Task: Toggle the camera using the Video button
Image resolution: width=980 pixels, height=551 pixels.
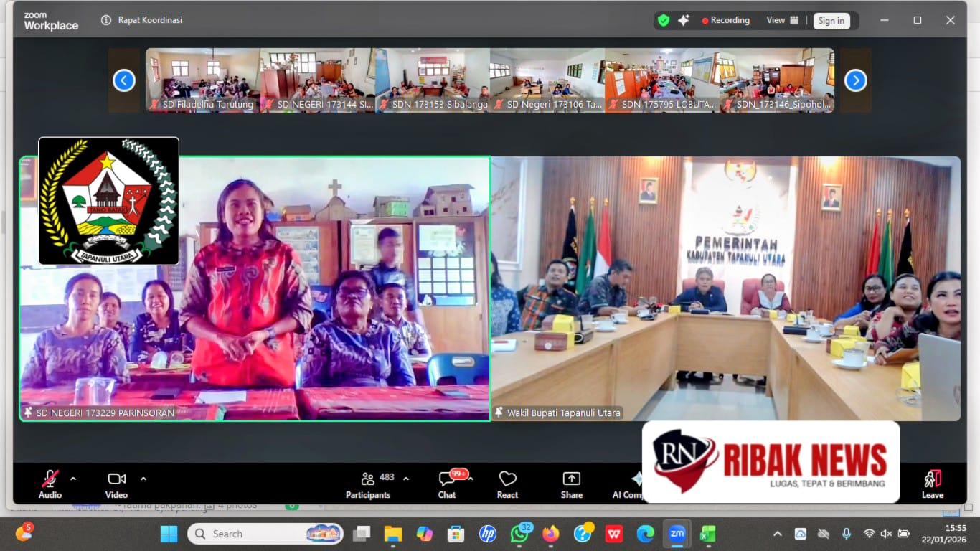Action: click(x=116, y=479)
